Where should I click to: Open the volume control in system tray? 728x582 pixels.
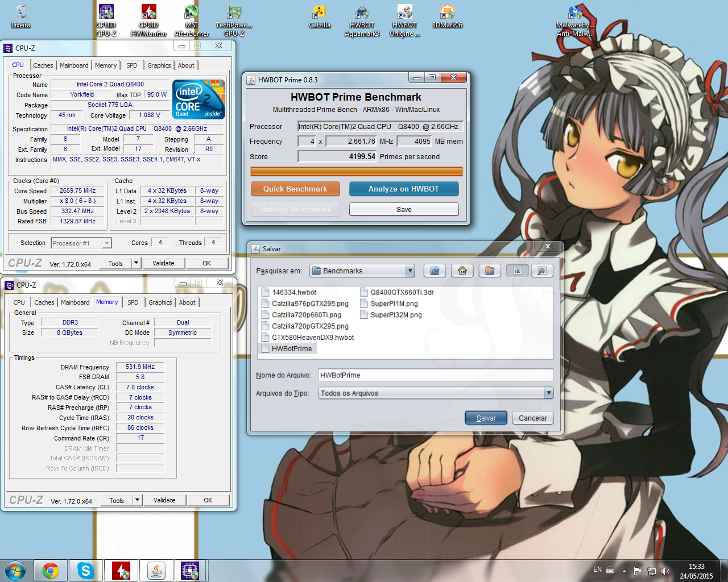[x=665, y=571]
